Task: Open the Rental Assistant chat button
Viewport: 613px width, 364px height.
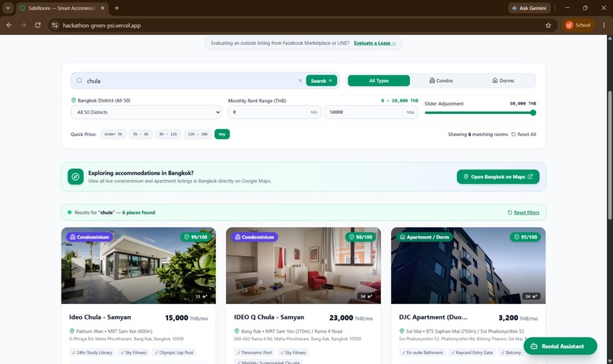Action: pos(561,346)
